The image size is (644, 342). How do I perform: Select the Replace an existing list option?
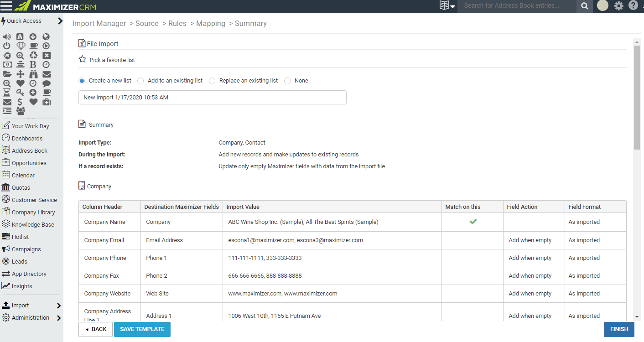[212, 81]
